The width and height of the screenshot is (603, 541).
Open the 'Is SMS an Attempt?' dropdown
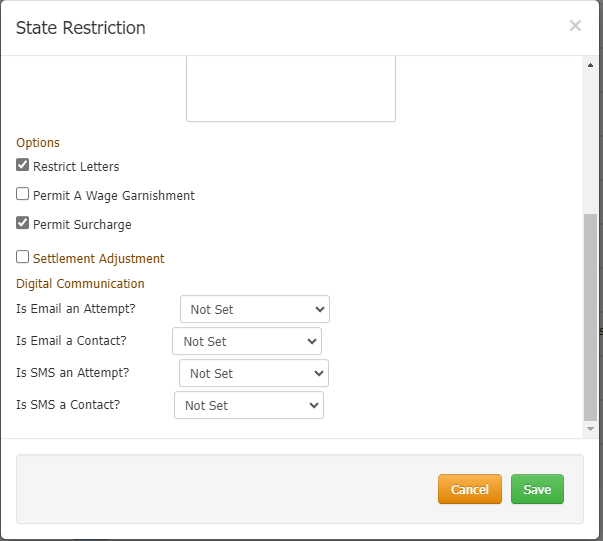coord(253,374)
